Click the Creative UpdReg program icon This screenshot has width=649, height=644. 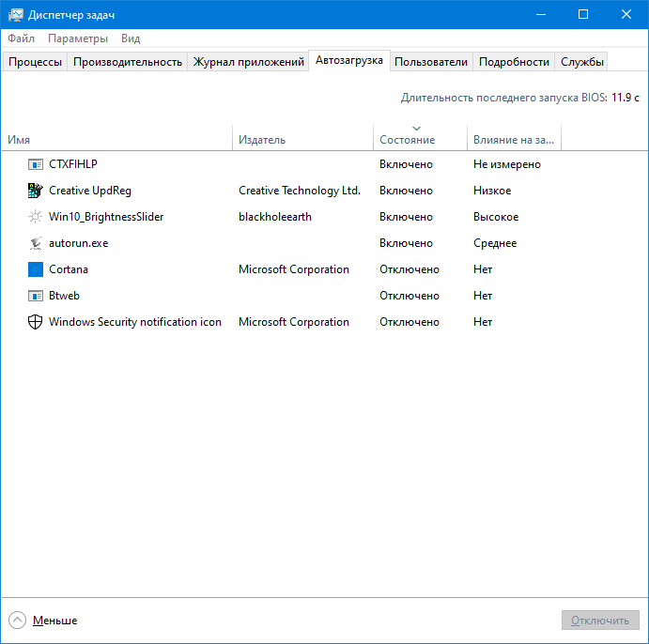35,191
